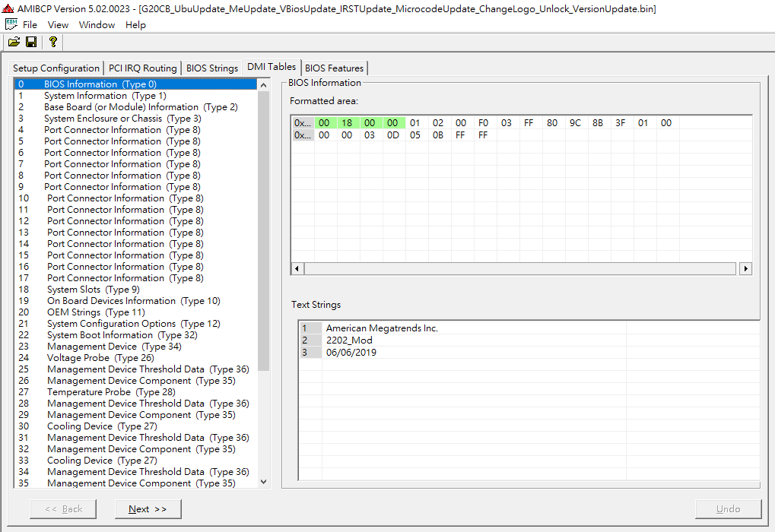This screenshot has height=532, width=775.
Task: Select System Information (Type 1) row
Action: coord(136,95)
